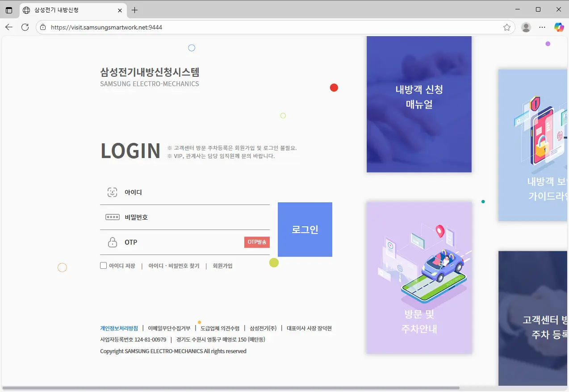
Task: Click the 비밀번호 input field
Action: (x=185, y=217)
